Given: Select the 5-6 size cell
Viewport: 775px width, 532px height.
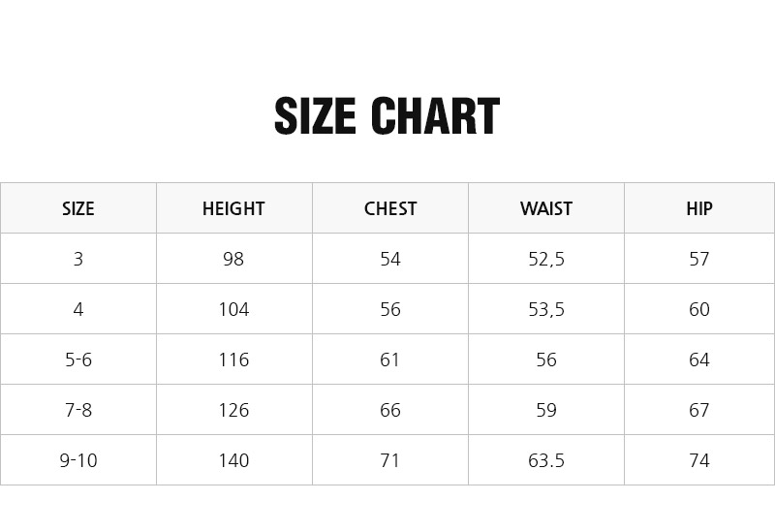Looking at the screenshot, I should [78, 360].
